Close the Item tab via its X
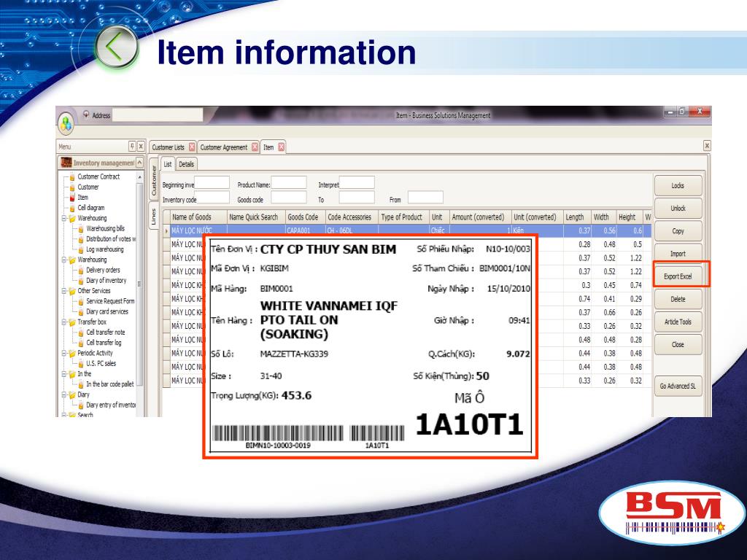 281,147
